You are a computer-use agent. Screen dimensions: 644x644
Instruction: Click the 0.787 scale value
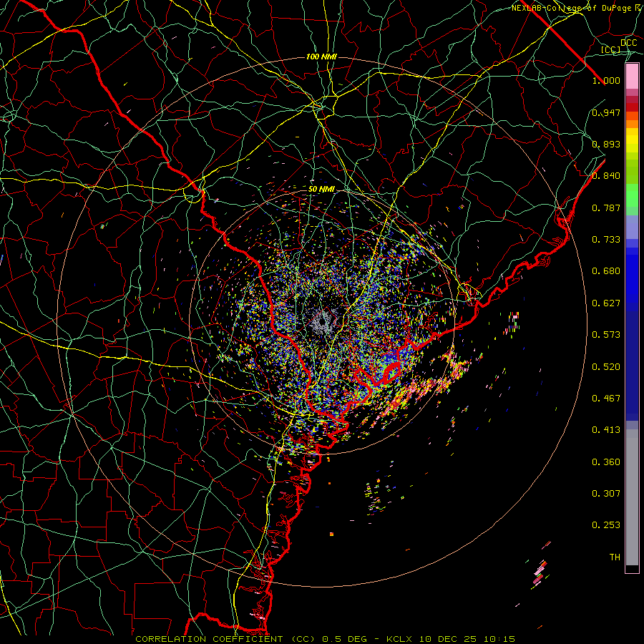coord(606,208)
